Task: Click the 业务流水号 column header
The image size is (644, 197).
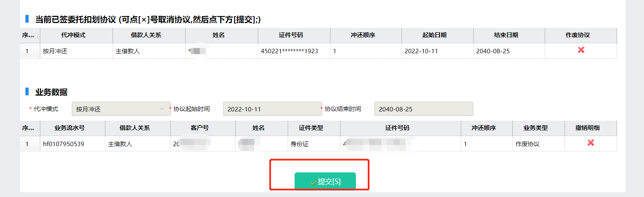Action: 69,128
